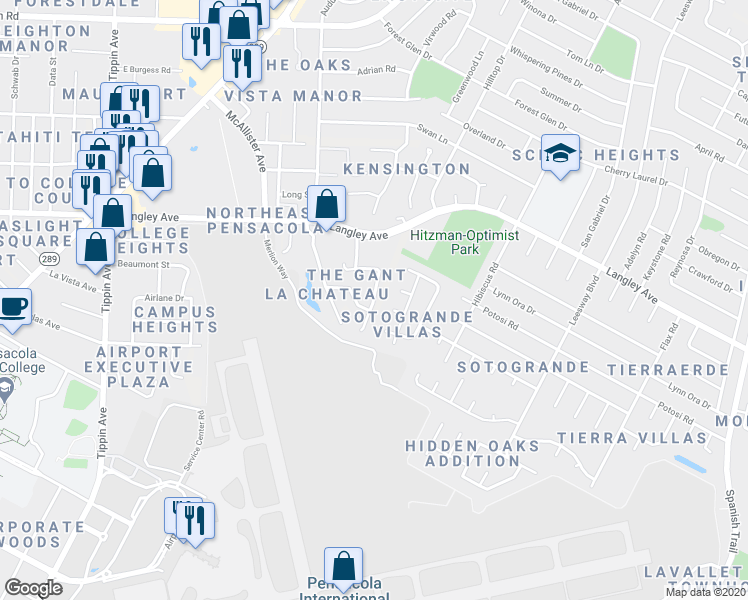Viewport: 748px width, 600px height.
Task: Click the Hidden Oaks Addition label
Action: 472,453
